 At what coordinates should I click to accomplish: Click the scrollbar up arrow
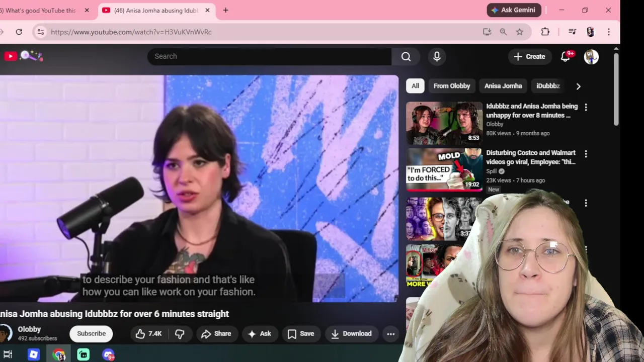point(616,48)
